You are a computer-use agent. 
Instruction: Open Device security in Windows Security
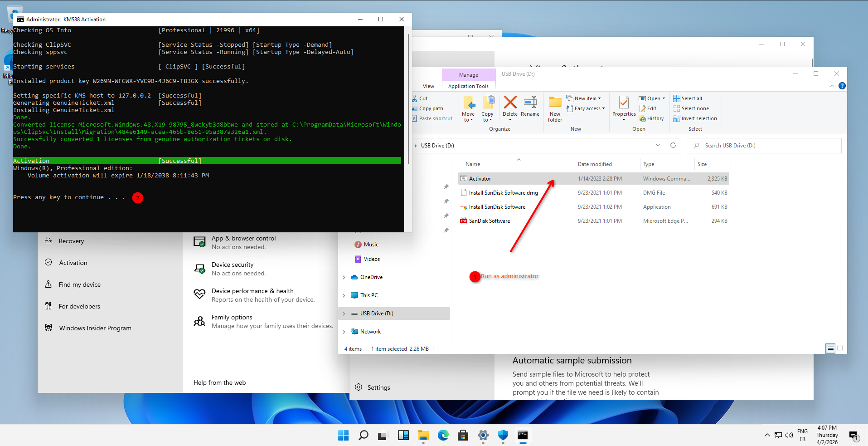click(233, 265)
